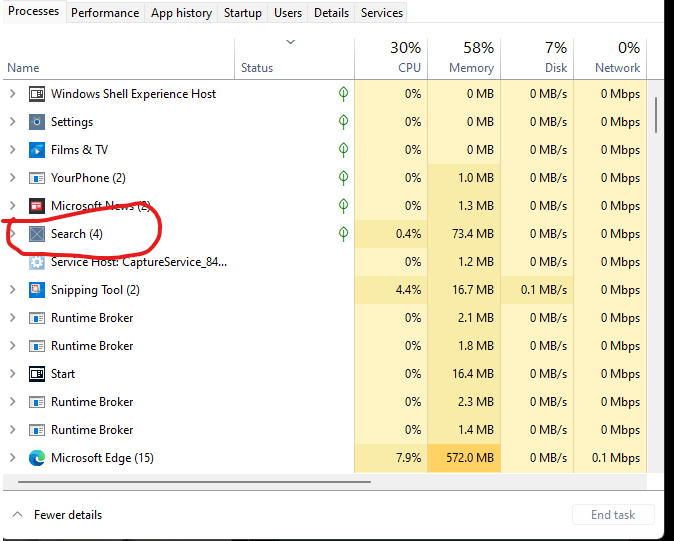674x541 pixels.
Task: Click the green leaf suspended icon for Settings
Action: [x=343, y=122]
